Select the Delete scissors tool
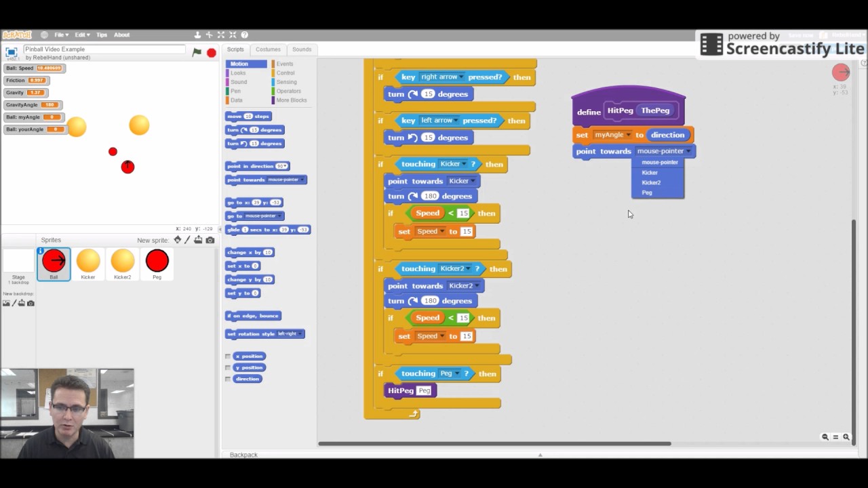Screen dimensions: 868x488 [210, 35]
